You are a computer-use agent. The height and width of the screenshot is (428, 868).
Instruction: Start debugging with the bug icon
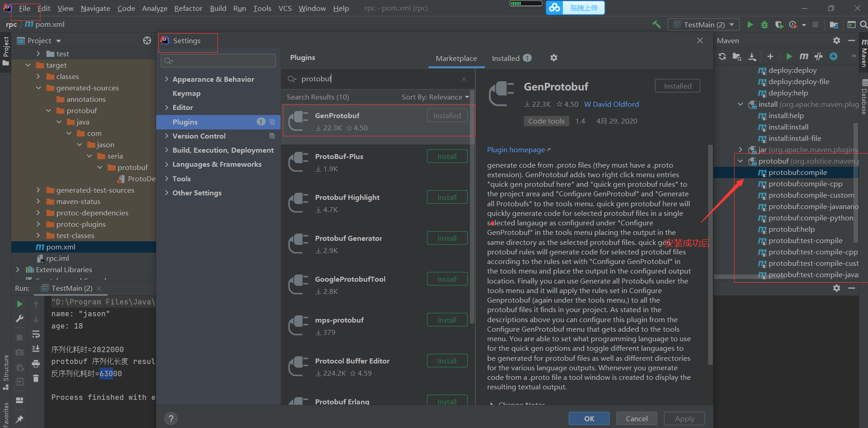[x=764, y=25]
